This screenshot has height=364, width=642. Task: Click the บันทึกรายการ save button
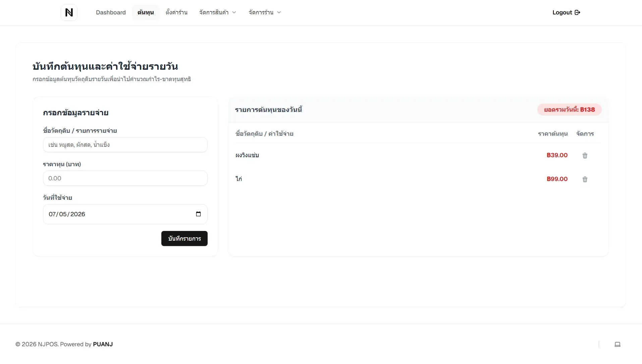coord(184,238)
